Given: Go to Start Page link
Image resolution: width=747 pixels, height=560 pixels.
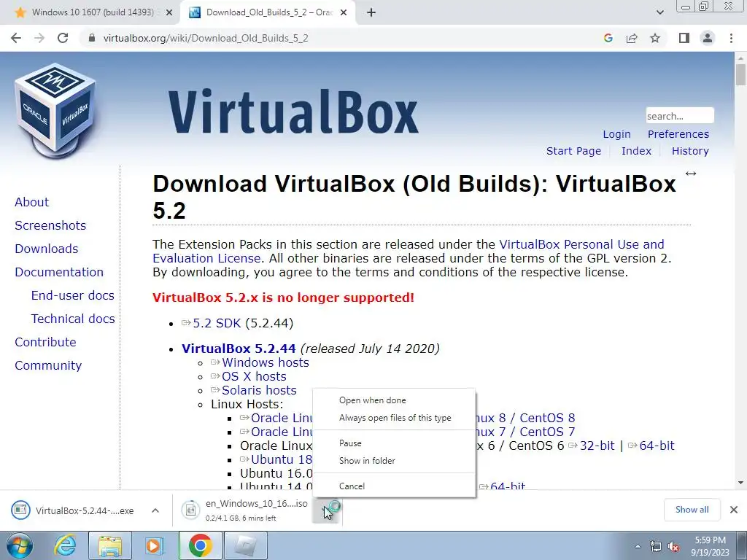Looking at the screenshot, I should click(x=573, y=151).
